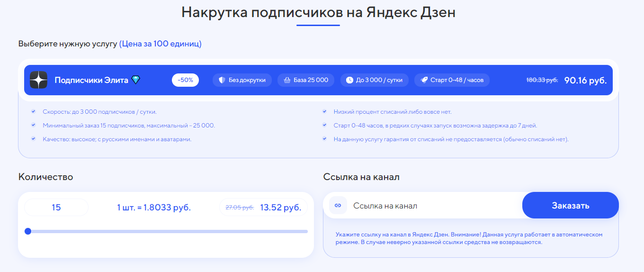Screen dimensions: 644x272
Task: Click the line Минимальный заказ 15 подписчиков
Action: click(129, 126)
